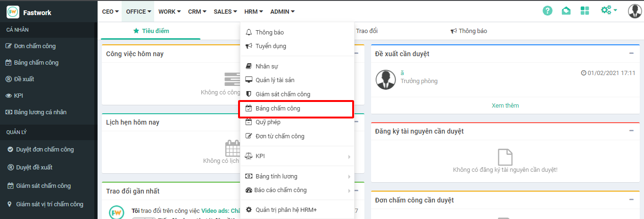644x219 pixels.
Task: Expand the KPI submenu in HRM
Action: click(x=297, y=156)
